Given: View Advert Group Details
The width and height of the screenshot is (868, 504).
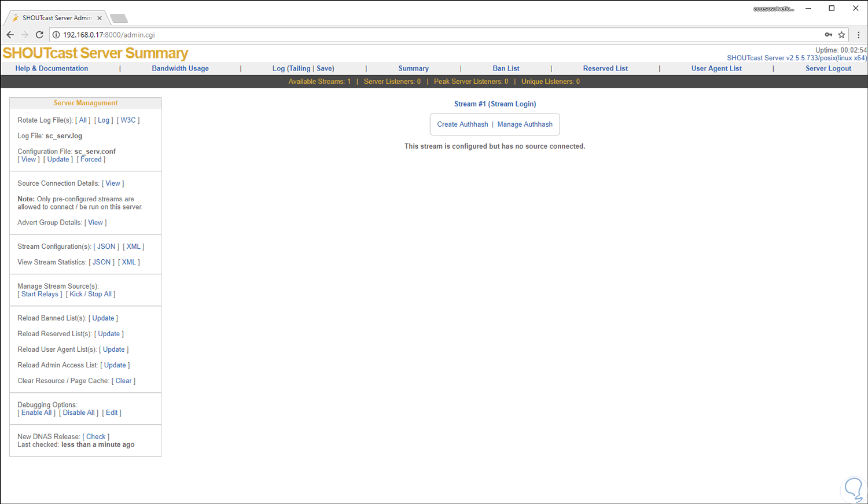Looking at the screenshot, I should pyautogui.click(x=95, y=223).
